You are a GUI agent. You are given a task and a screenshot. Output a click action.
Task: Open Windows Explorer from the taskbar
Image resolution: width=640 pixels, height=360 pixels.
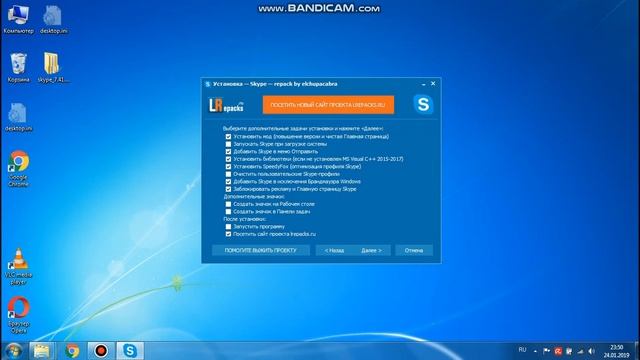(42, 351)
